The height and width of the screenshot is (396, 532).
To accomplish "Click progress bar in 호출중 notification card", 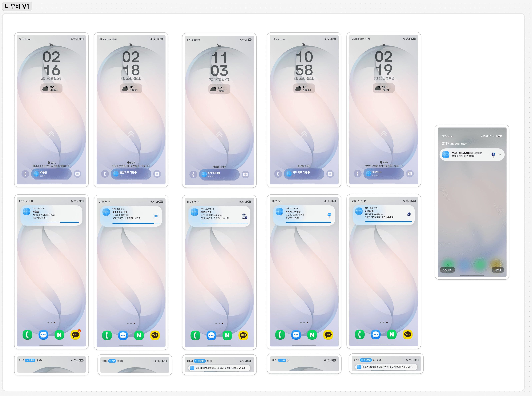I will (56, 222).
